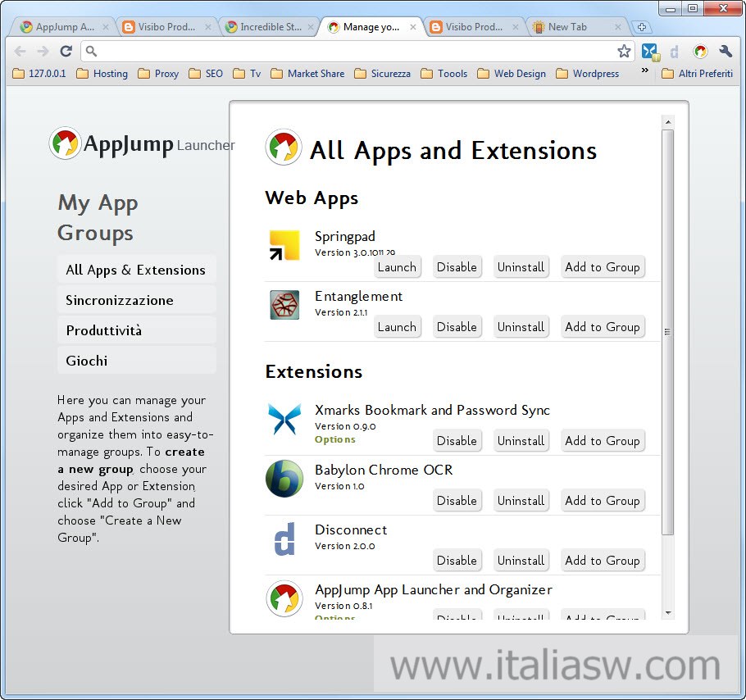Open the Web Design bookmark folder
The width and height of the screenshot is (746, 700).
click(x=512, y=74)
